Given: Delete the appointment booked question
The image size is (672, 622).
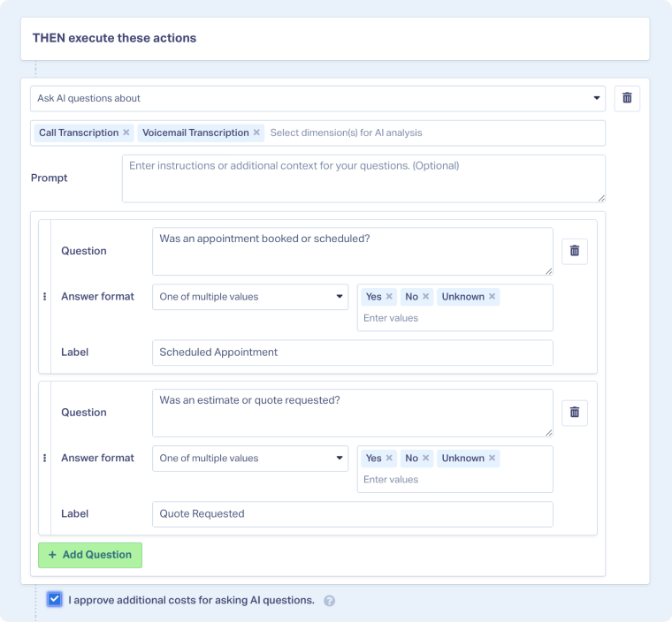Looking at the screenshot, I should [x=574, y=251].
